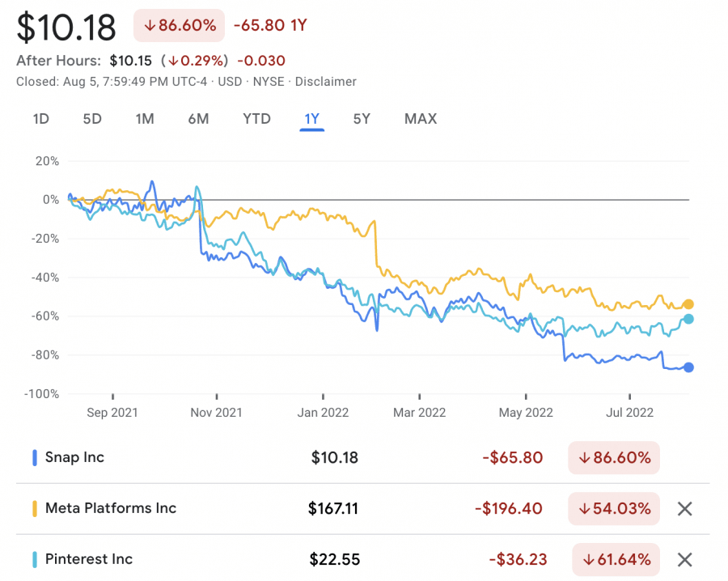728x581 pixels.
Task: Remove Meta Platforms Inc from comparison
Action: point(684,509)
